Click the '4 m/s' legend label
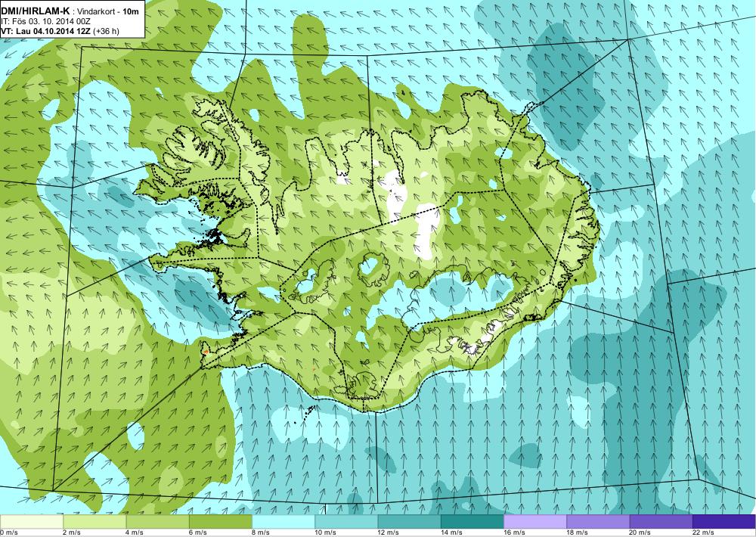Screen dimensions: 756x537 pos(135,532)
